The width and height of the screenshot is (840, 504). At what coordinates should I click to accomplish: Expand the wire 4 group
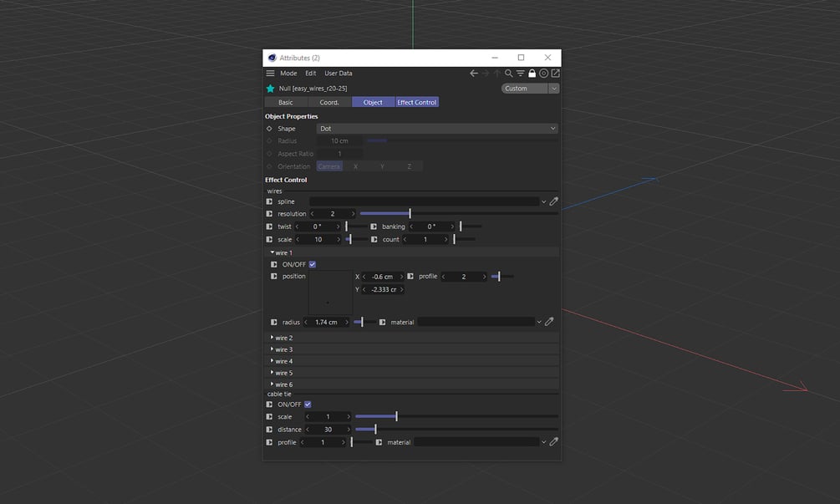(x=272, y=361)
